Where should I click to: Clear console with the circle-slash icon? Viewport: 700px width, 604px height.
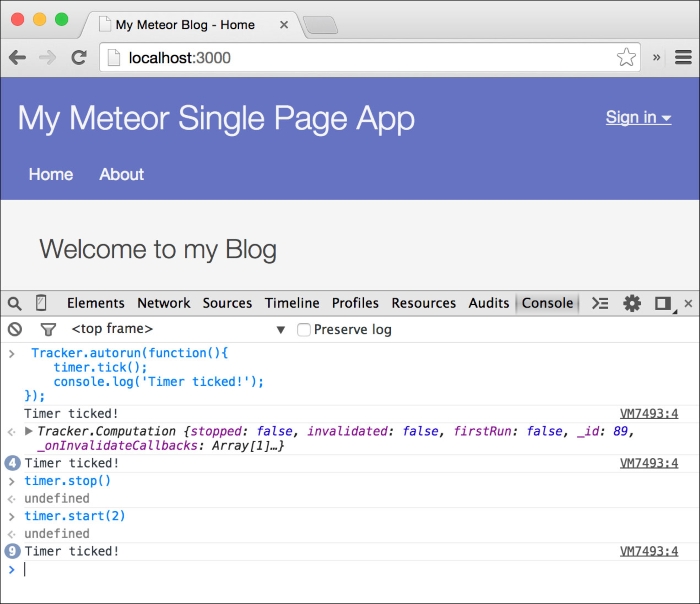pyautogui.click(x=14, y=329)
